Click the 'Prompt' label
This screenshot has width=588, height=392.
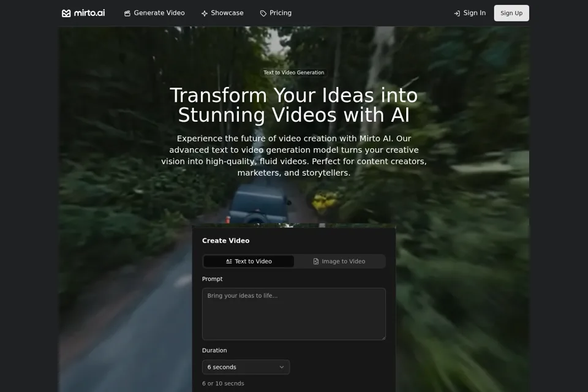tap(213, 279)
